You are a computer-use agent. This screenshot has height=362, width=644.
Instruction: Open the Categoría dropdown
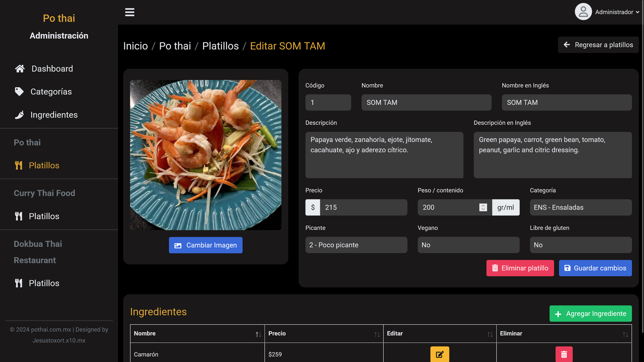[x=580, y=208]
